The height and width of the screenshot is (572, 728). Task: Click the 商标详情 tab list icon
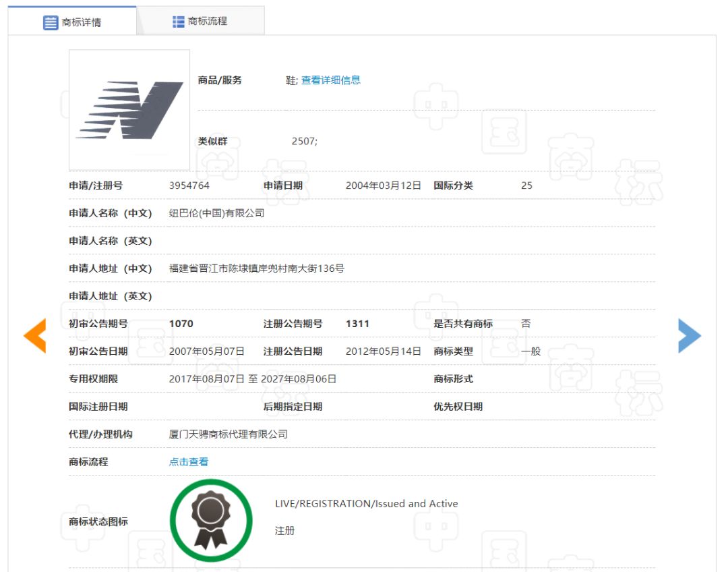pos(51,22)
